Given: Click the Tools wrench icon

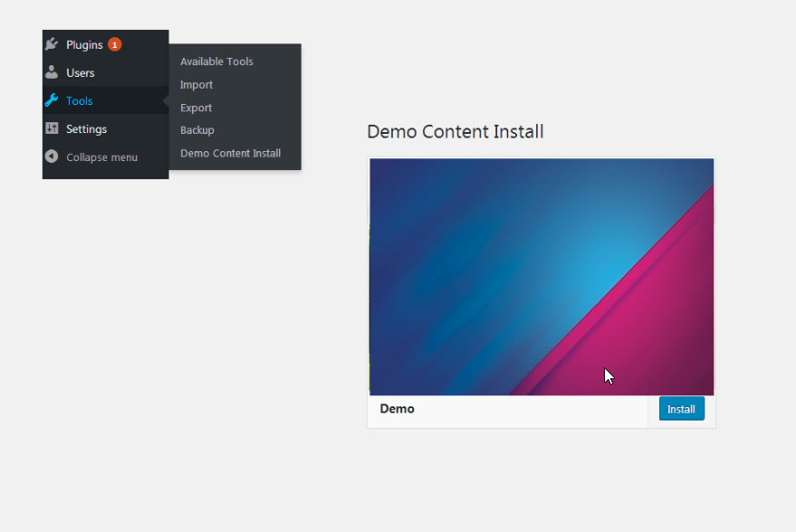Looking at the screenshot, I should [52, 100].
